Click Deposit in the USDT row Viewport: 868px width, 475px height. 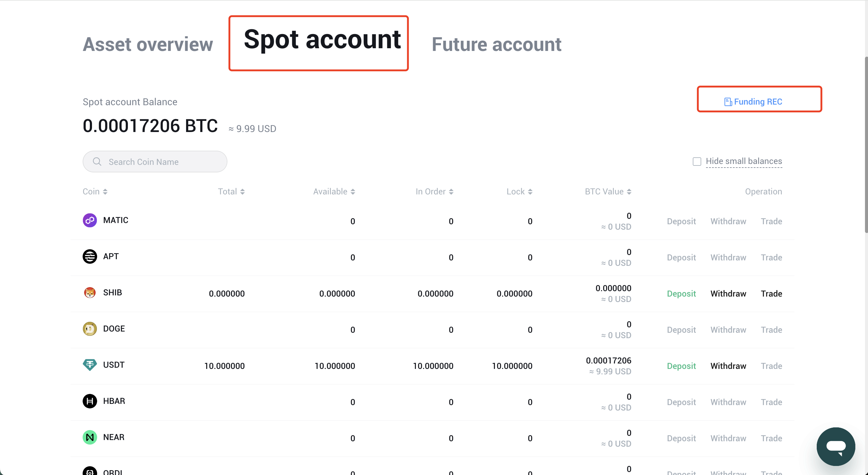coord(681,366)
